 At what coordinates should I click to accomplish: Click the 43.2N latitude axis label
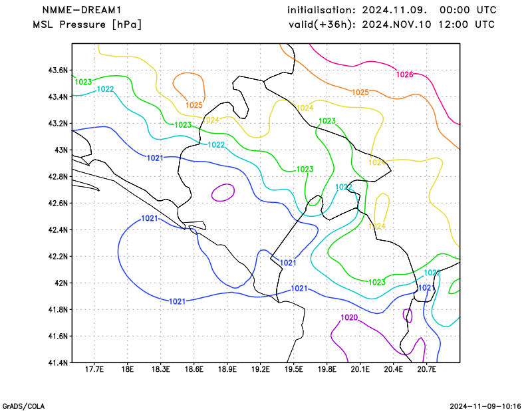(58, 124)
